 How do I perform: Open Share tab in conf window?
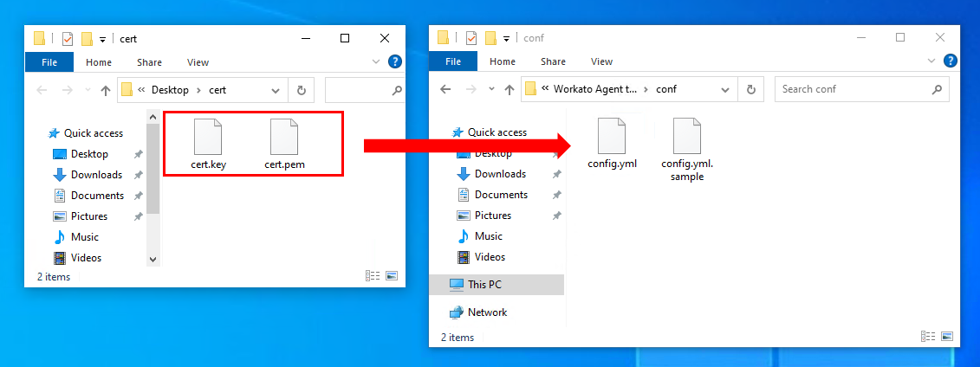click(553, 61)
